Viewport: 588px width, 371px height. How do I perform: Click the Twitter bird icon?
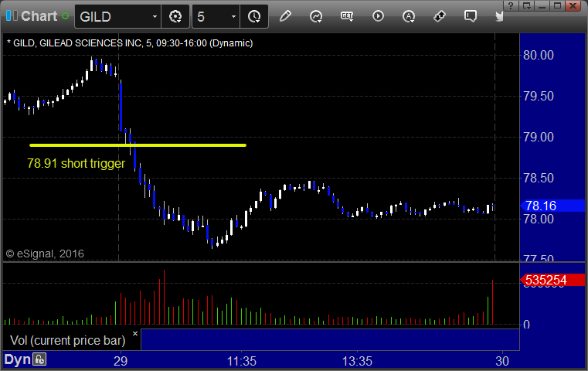click(x=499, y=16)
